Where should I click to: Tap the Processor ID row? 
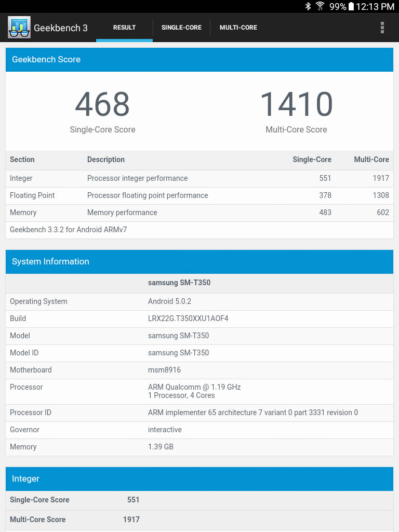click(x=199, y=413)
